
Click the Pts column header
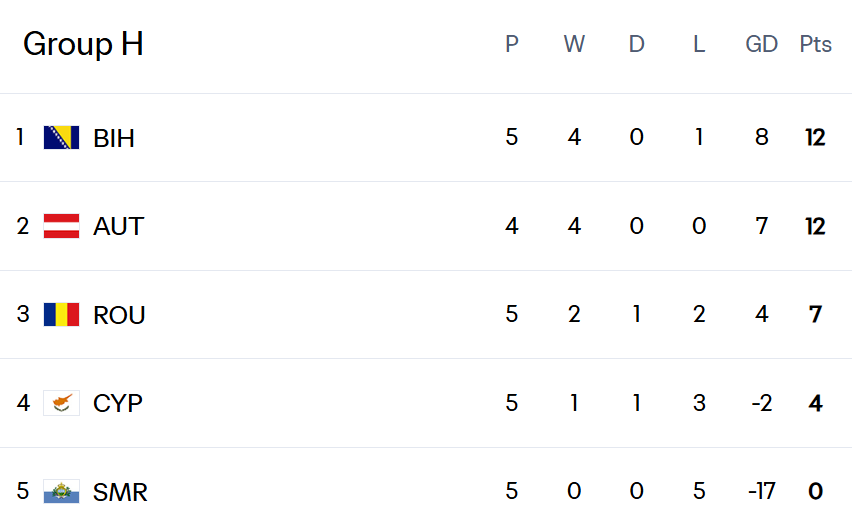(x=815, y=44)
